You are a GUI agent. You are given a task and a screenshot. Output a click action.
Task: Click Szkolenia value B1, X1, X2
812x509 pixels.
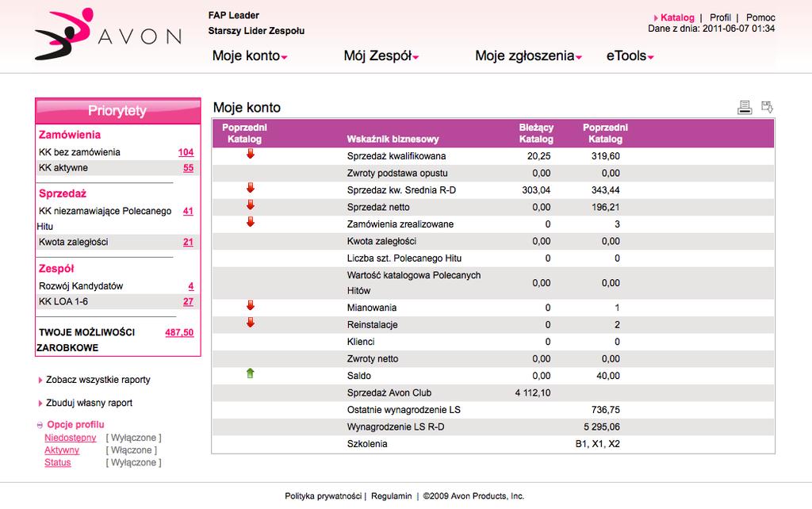point(597,444)
